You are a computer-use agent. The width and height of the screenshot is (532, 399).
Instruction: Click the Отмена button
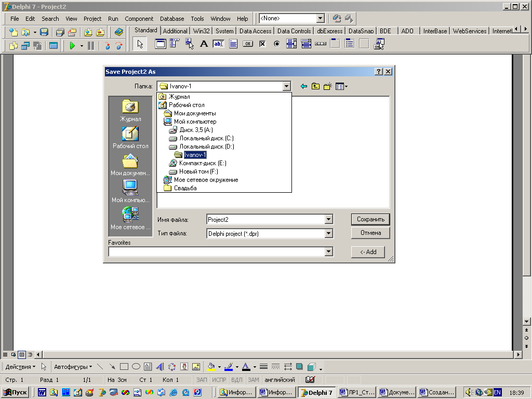(370, 233)
